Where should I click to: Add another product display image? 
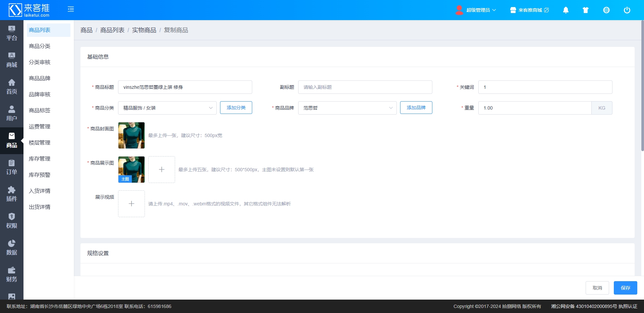pos(162,170)
